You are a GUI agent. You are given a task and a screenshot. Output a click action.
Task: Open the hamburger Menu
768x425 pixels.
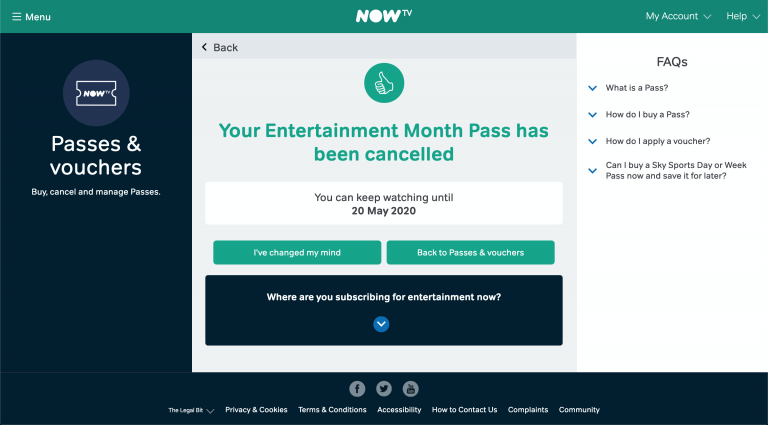tap(31, 17)
